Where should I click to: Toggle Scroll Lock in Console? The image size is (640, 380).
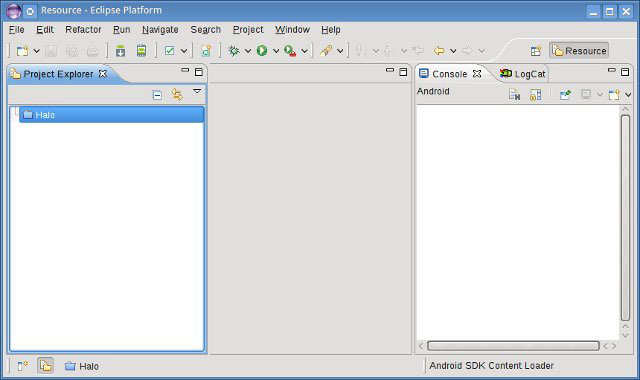pos(536,95)
